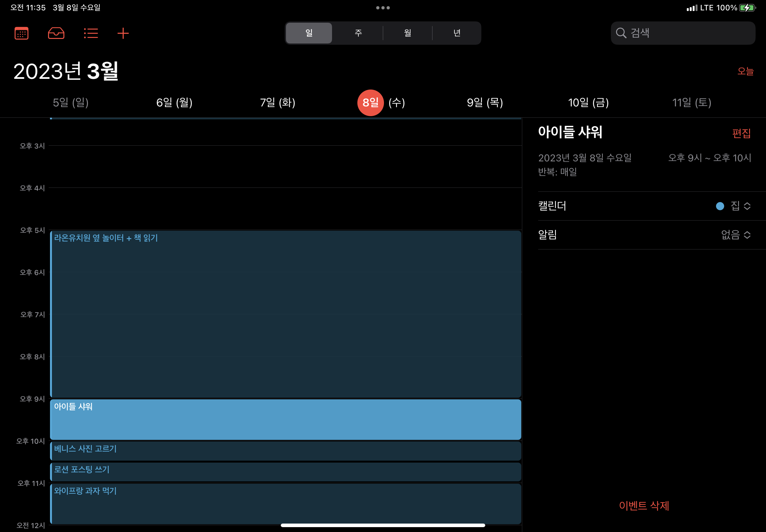The width and height of the screenshot is (766, 532).
Task: Select 9일 (목) in date strip
Action: click(x=485, y=103)
